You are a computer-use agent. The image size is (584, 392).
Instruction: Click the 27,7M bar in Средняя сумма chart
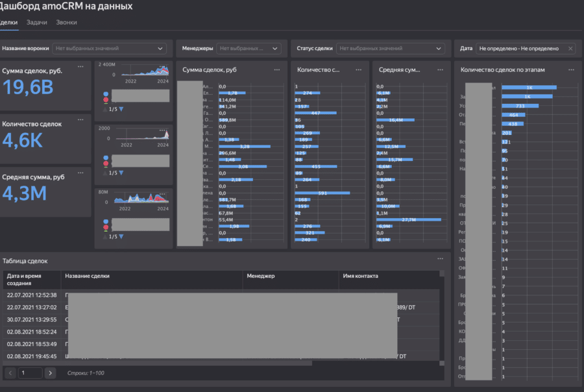click(409, 220)
